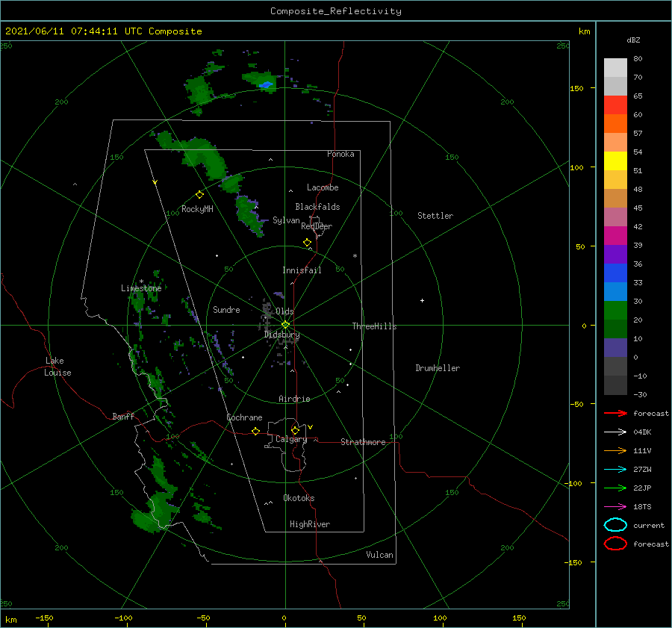The height and width of the screenshot is (628, 672).
Task: Click the Banff label
Action: pos(123,416)
